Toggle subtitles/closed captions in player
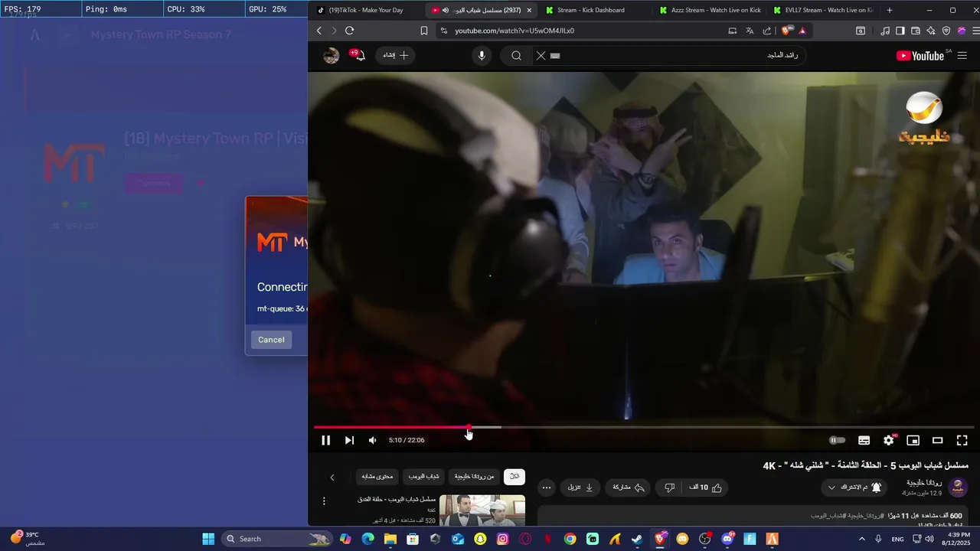The width and height of the screenshot is (980, 551). [864, 440]
